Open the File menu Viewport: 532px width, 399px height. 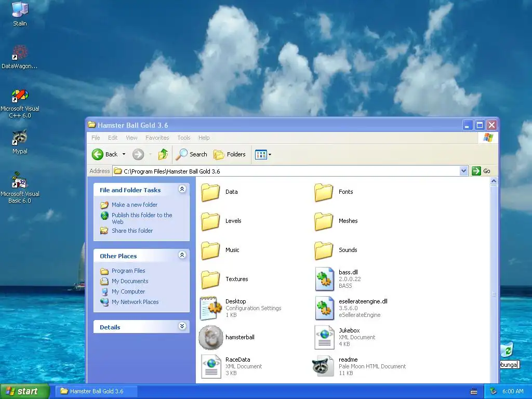[x=96, y=138]
